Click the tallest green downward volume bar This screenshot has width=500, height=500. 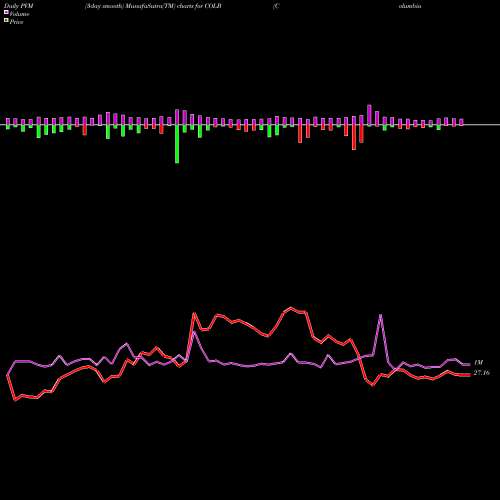[x=177, y=144]
